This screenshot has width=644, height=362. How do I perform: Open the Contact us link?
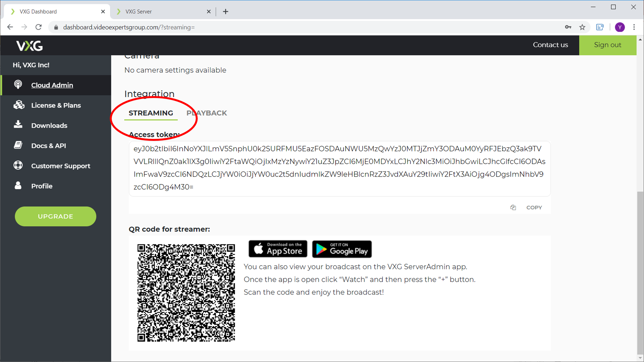pos(550,45)
